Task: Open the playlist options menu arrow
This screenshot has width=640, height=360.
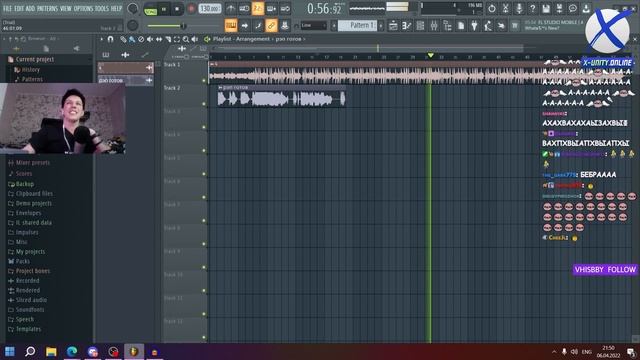Action: click(x=101, y=39)
